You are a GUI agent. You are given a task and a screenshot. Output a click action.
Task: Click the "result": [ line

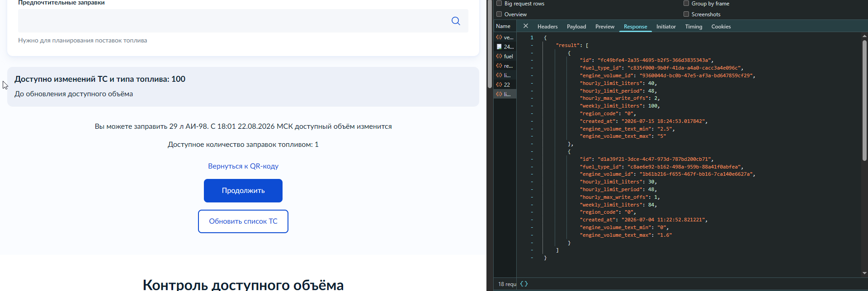(x=572, y=45)
